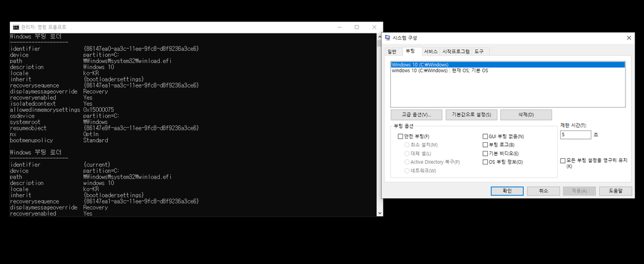This screenshot has width=644, height=264.
Task: Click the {86147ea0-aa3c-11ee-9fc8-d8f9236a3ce6} identifier
Action: (141, 49)
